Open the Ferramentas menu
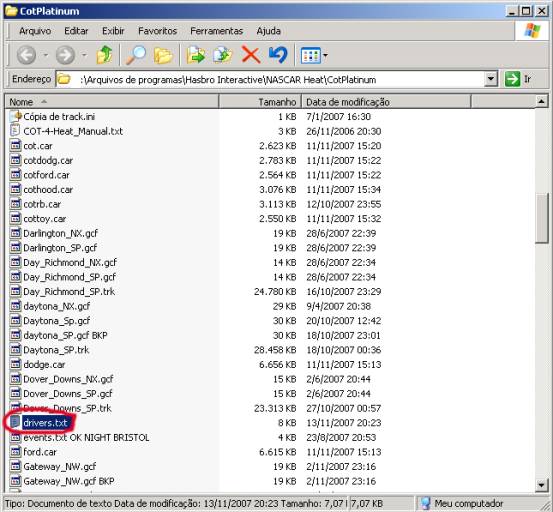 (216, 31)
